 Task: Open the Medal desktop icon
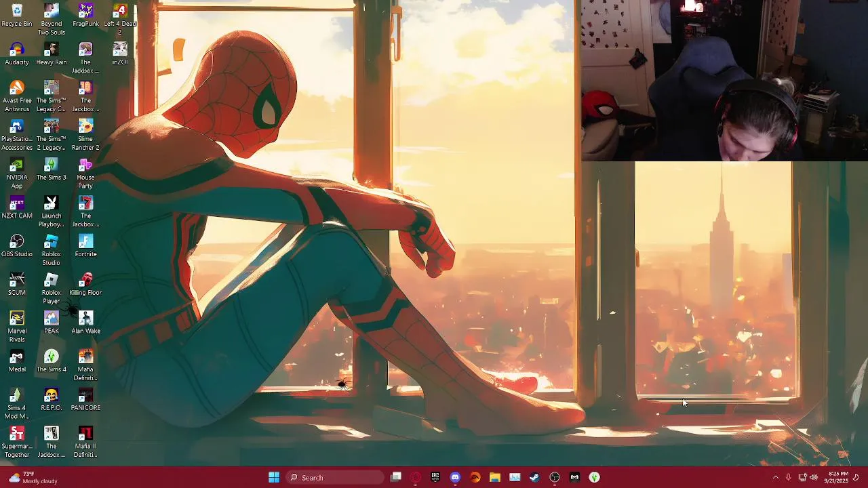tap(17, 361)
